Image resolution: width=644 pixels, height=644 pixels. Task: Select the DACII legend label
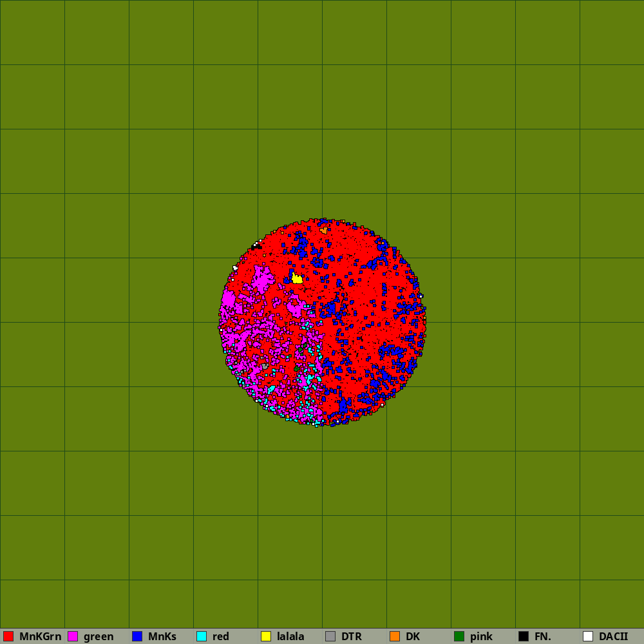click(614, 636)
